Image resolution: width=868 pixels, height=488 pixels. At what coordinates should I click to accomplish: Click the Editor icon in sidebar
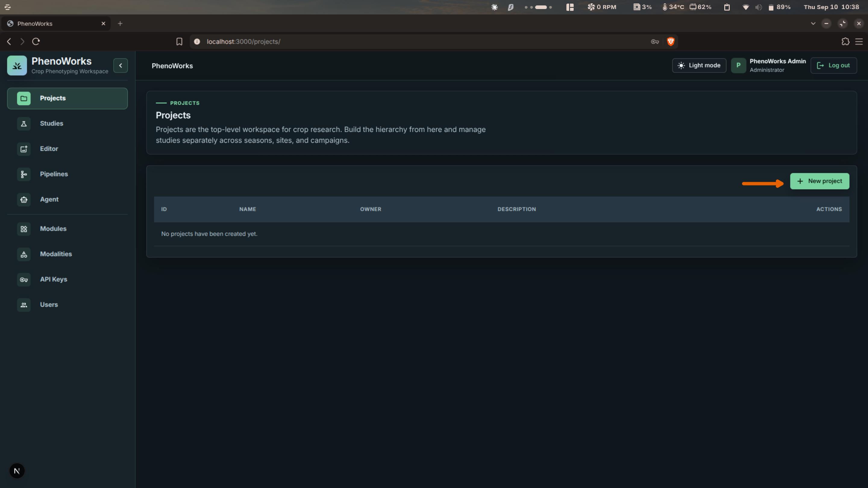(24, 149)
